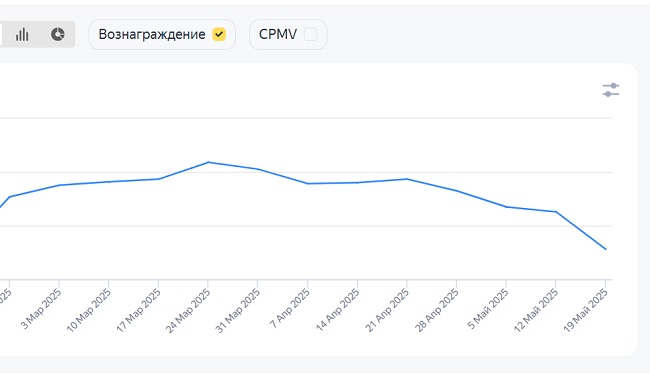Click the 17 Мар 2025 axis label
The width and height of the screenshot is (650, 375).
click(x=138, y=310)
